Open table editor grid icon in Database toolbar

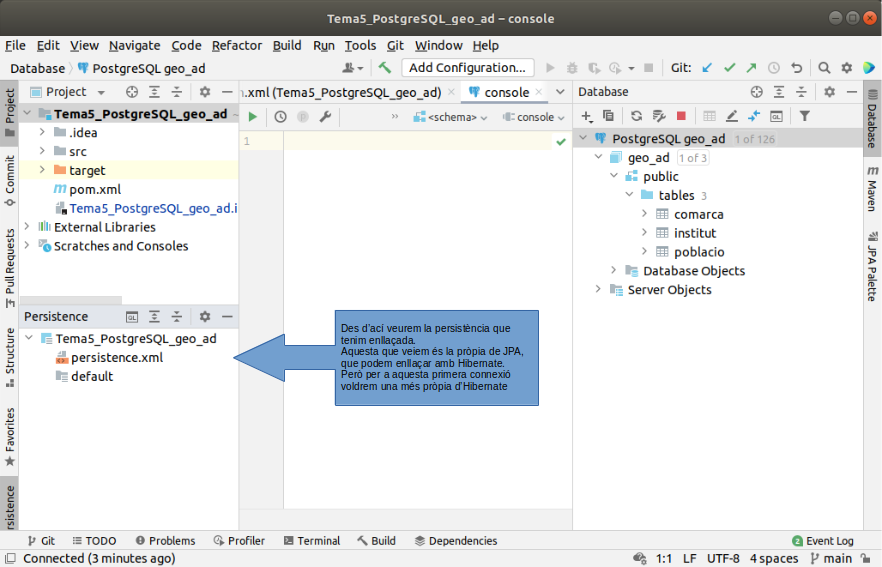pyautogui.click(x=709, y=116)
